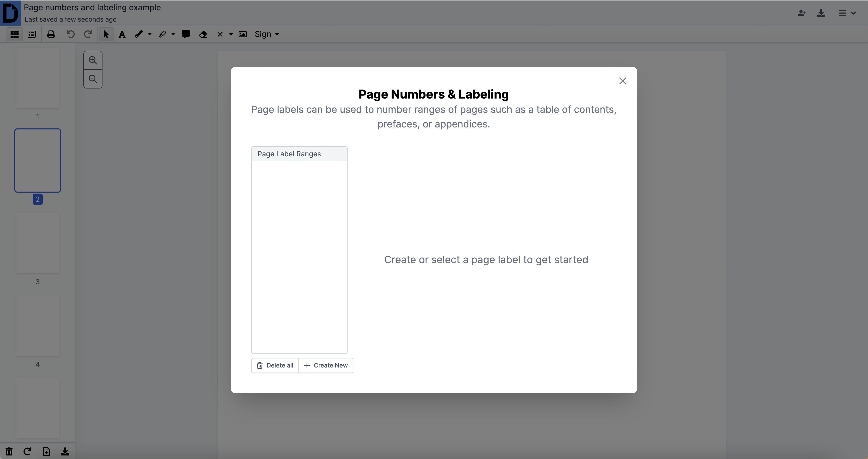Select the text tool icon

click(122, 34)
